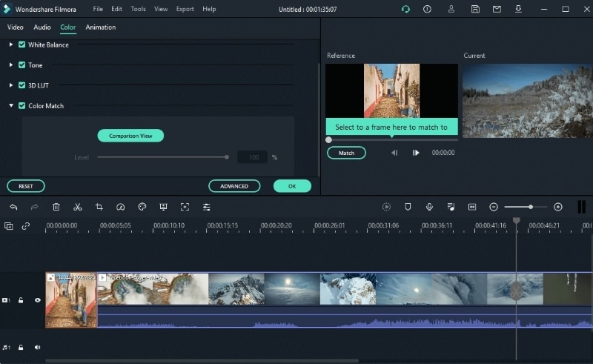Expand the White Balance section arrow
Image resolution: width=593 pixels, height=364 pixels.
pos(11,44)
